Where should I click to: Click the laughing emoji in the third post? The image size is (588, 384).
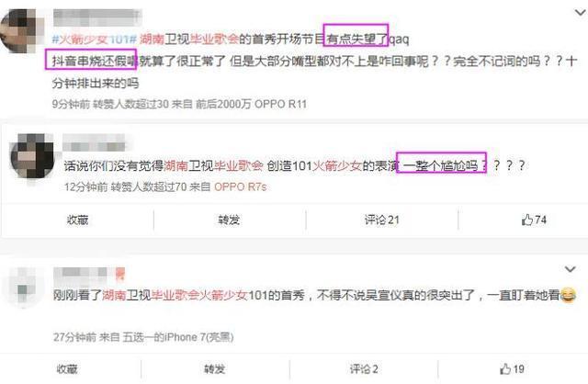click(569, 295)
